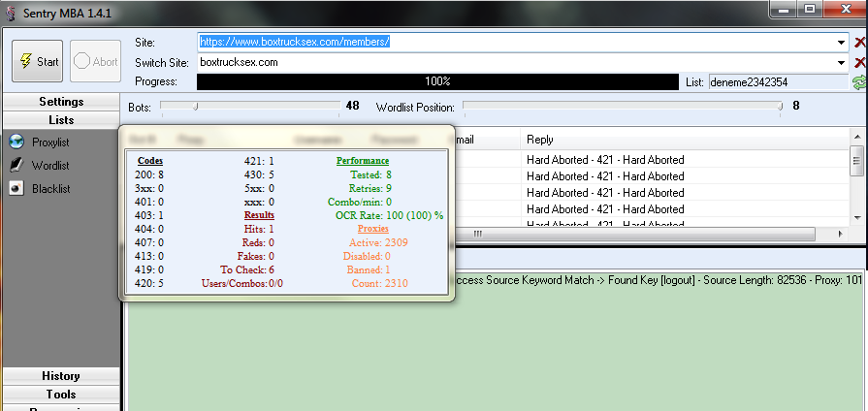Viewport: 868px width, 411px height.
Task: Click the '403: 1' code stat
Action: point(149,215)
